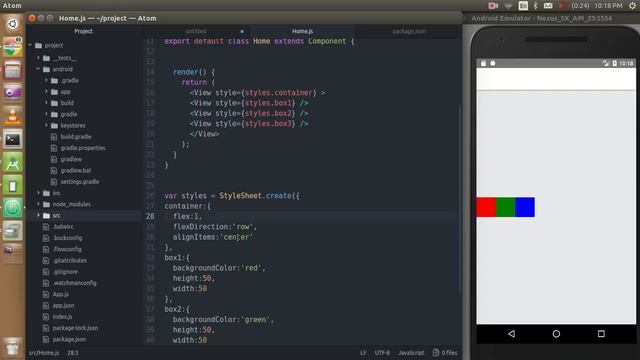Expand the app folder under android
Viewport: 640px width, 360px height.
click(x=47, y=92)
